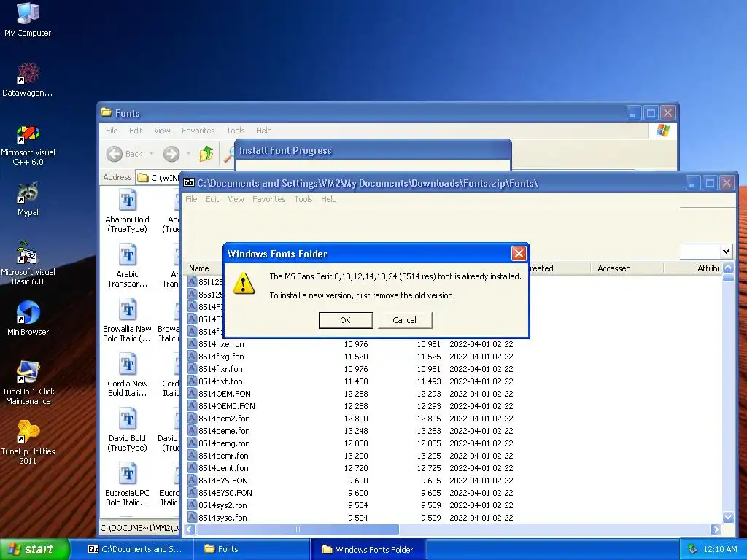The width and height of the screenshot is (747, 560).
Task: Select Arabic Transparent font icon
Action: [127, 265]
